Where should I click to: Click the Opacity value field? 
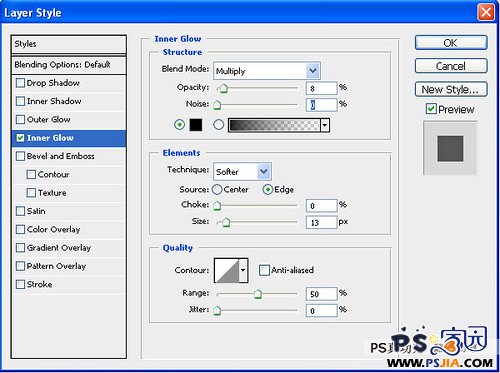[x=321, y=88]
